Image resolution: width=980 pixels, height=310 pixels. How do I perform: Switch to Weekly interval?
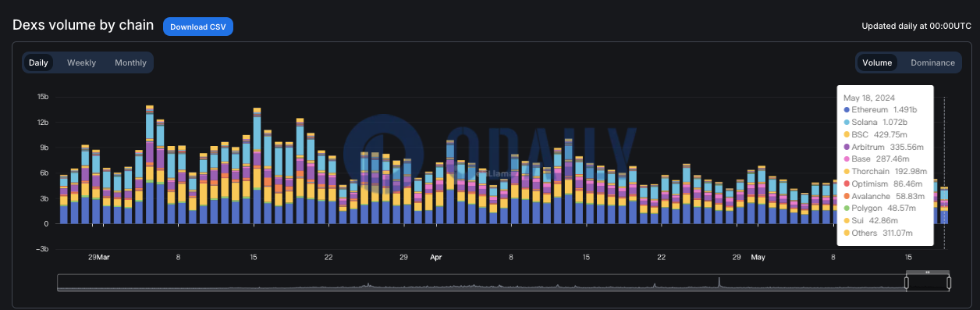click(81, 62)
